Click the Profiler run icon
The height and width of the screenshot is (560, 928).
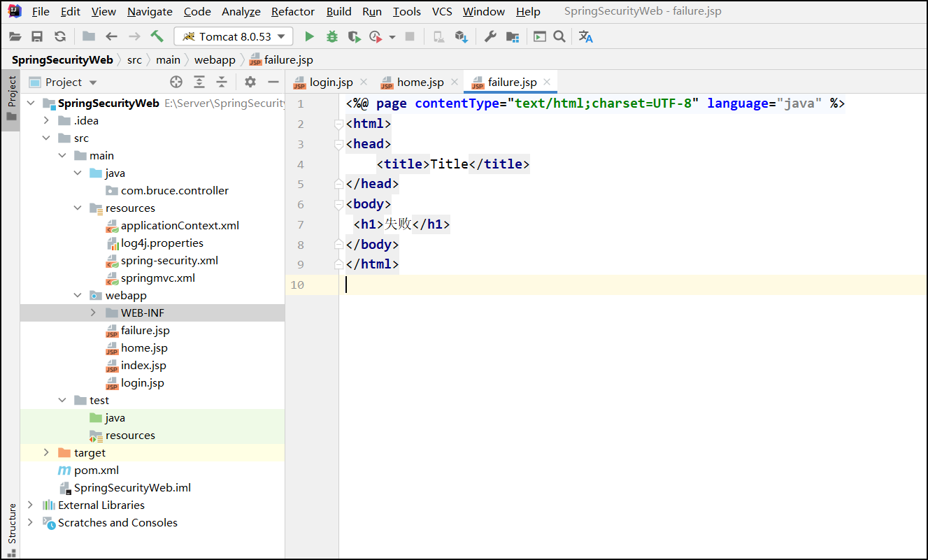pyautogui.click(x=376, y=36)
